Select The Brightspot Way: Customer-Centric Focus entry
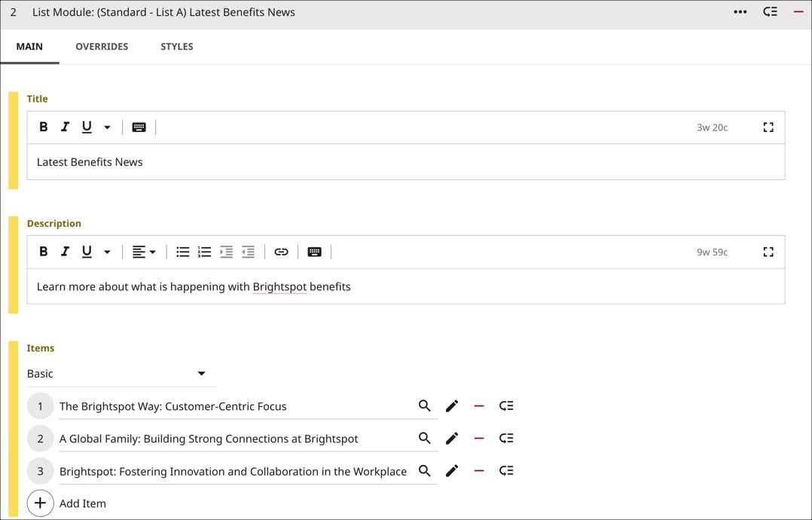 tap(173, 406)
